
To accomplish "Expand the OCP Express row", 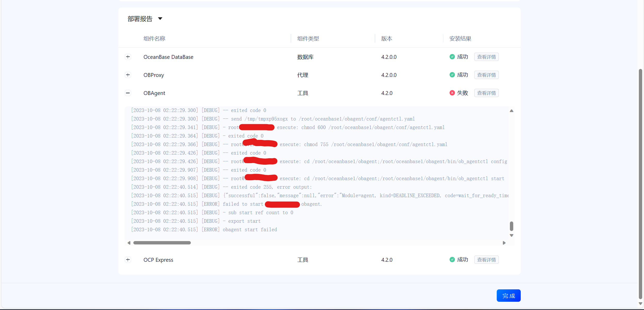I will (x=128, y=260).
